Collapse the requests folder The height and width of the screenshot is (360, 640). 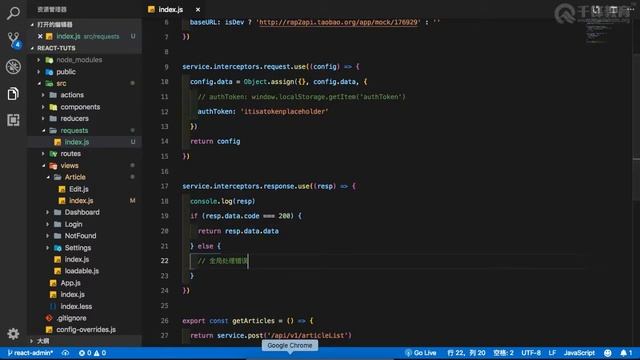pyautogui.click(x=43, y=131)
